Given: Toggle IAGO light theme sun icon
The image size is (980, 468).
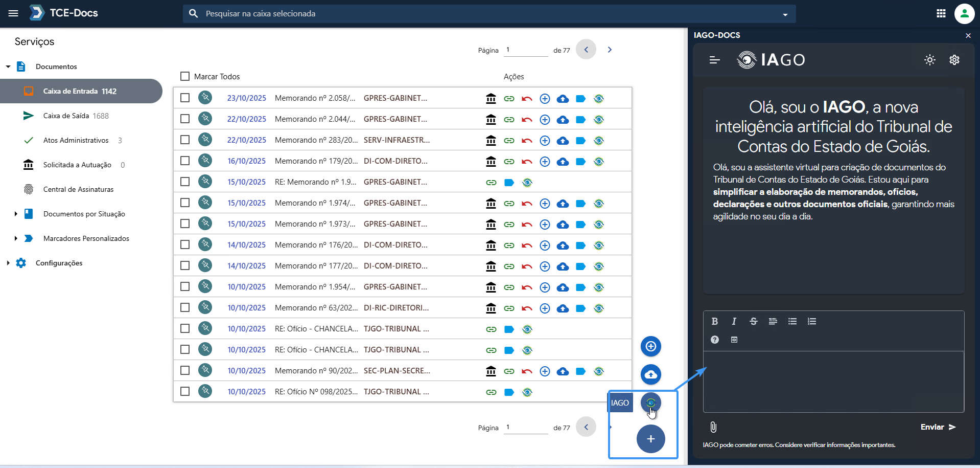Looking at the screenshot, I should click(929, 60).
